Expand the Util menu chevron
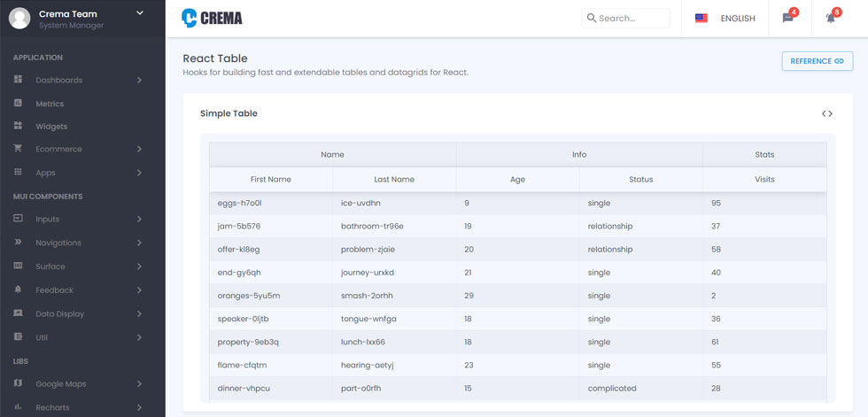This screenshot has height=417, width=868. pos(140,337)
